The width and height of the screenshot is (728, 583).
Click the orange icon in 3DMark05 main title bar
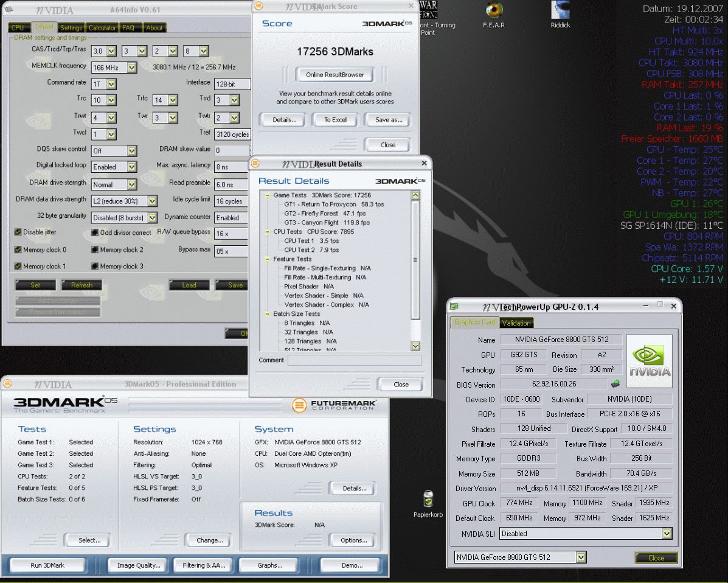7,384
